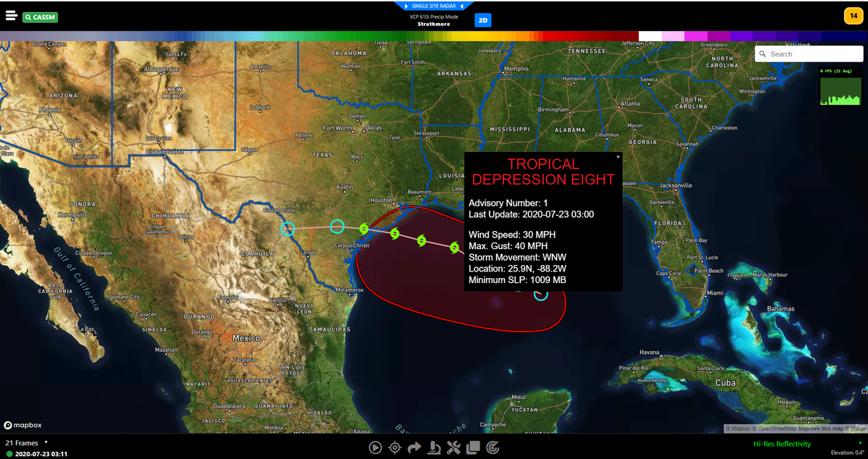
Task: Click the radar sweep icon in bottom toolbar
Action: pyautogui.click(x=493, y=447)
